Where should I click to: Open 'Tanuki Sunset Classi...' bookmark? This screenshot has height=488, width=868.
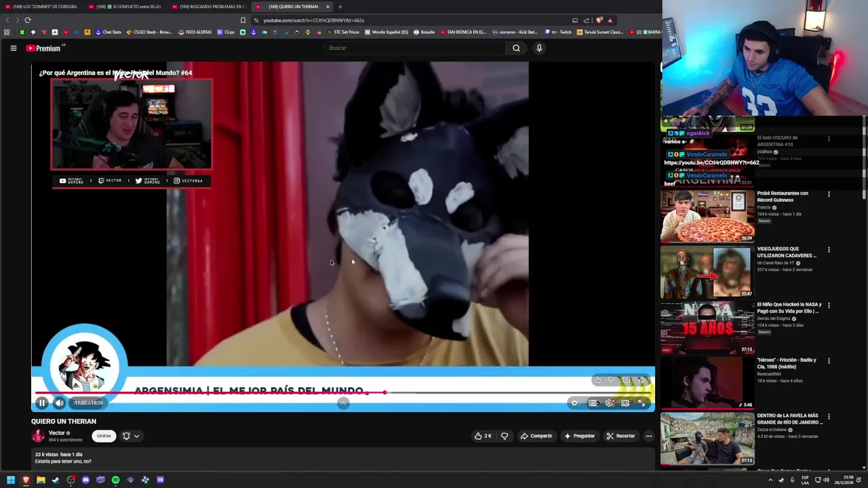[x=599, y=32]
